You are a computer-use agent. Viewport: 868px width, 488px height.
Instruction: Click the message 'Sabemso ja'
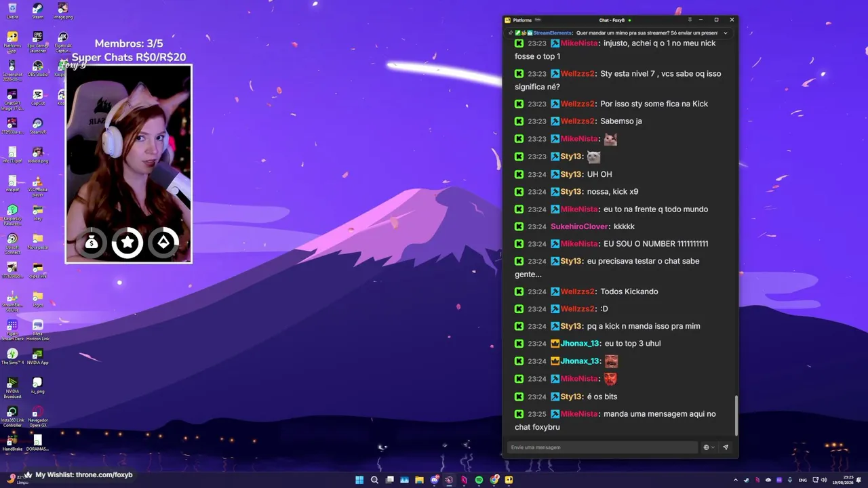tap(621, 121)
